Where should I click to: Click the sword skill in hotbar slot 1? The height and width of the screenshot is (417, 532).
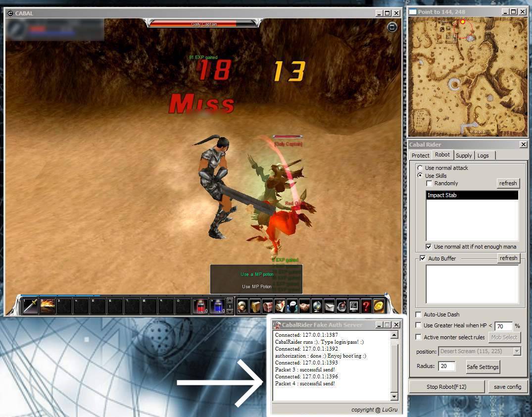click(31, 306)
